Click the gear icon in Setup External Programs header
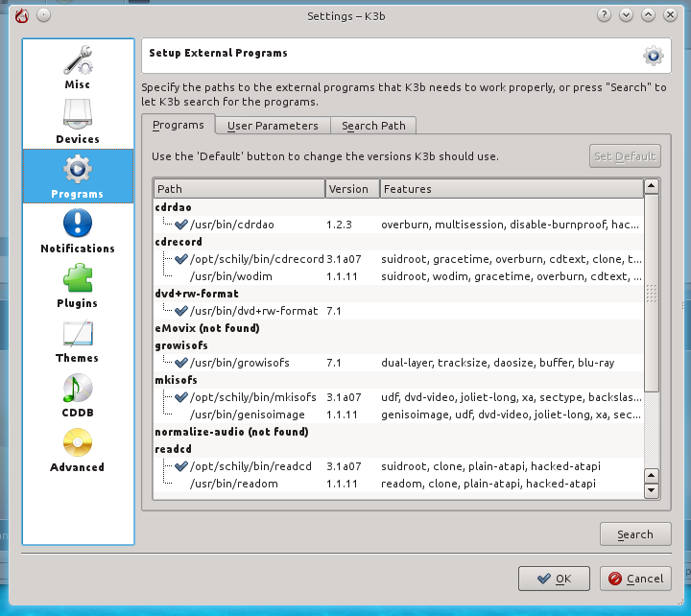The width and height of the screenshot is (691, 616). tap(654, 56)
